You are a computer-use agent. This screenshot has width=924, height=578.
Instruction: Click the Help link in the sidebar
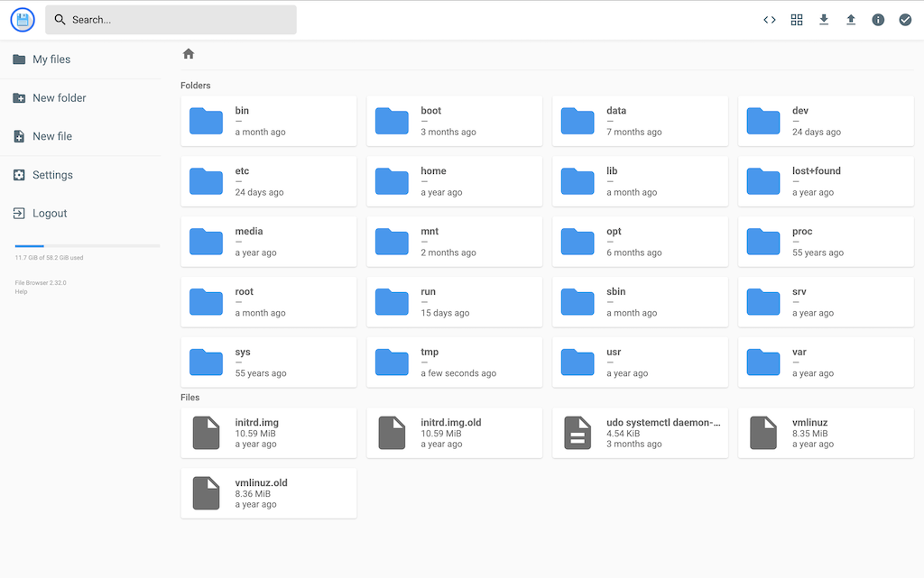click(21, 291)
